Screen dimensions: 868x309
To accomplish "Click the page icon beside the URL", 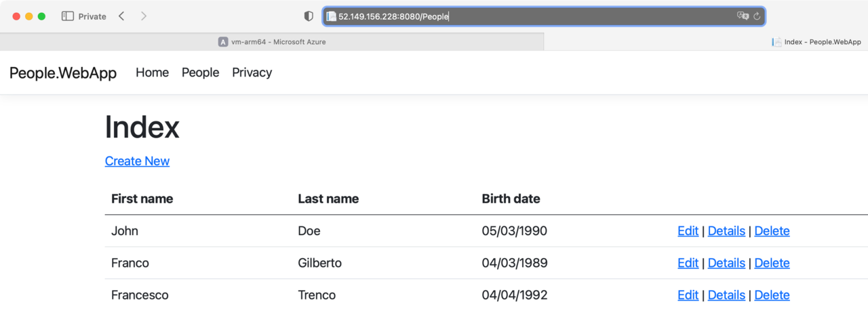I will pos(331,16).
